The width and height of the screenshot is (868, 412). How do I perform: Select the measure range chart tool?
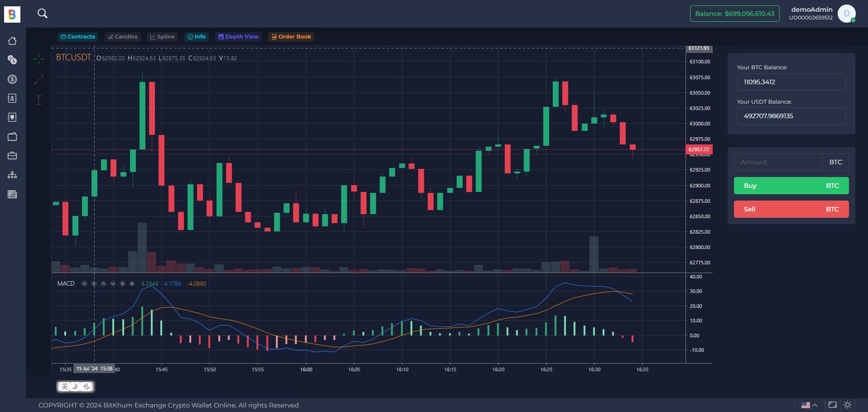coord(39,100)
